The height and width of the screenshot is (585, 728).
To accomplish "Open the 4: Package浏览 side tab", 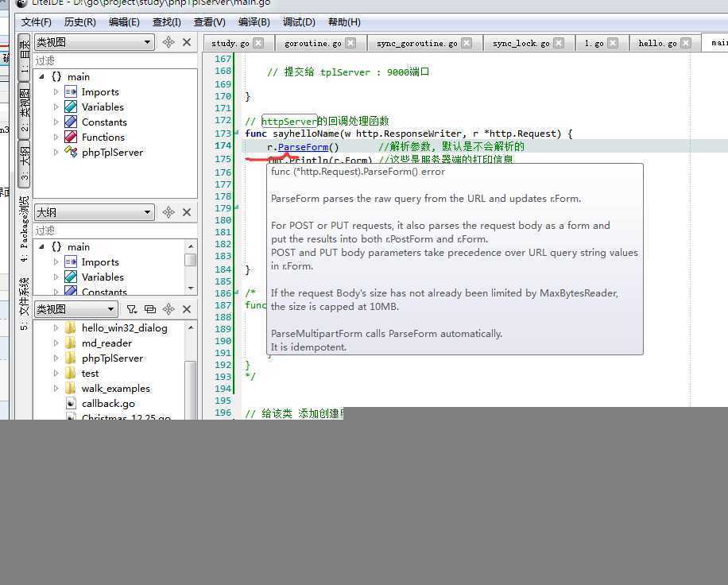I will (x=24, y=228).
